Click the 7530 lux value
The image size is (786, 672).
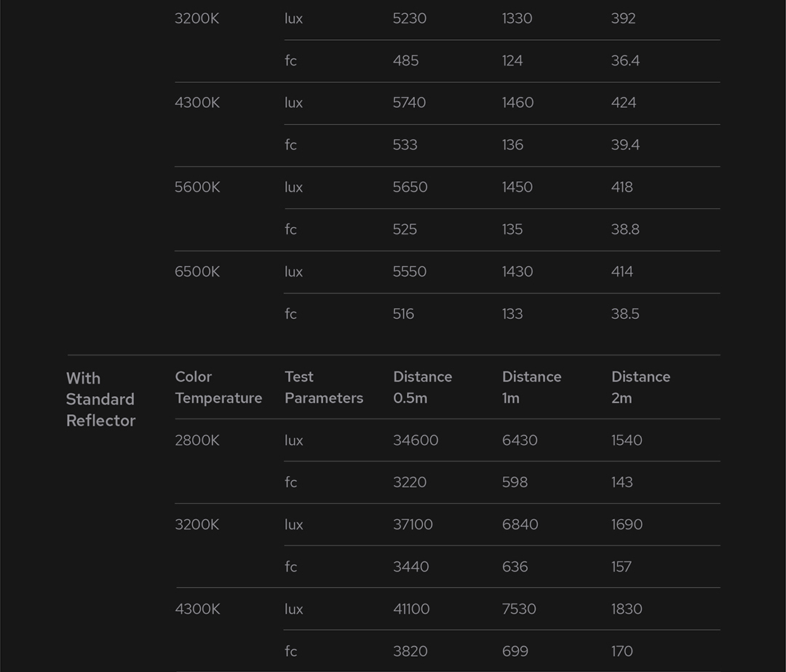point(519,609)
